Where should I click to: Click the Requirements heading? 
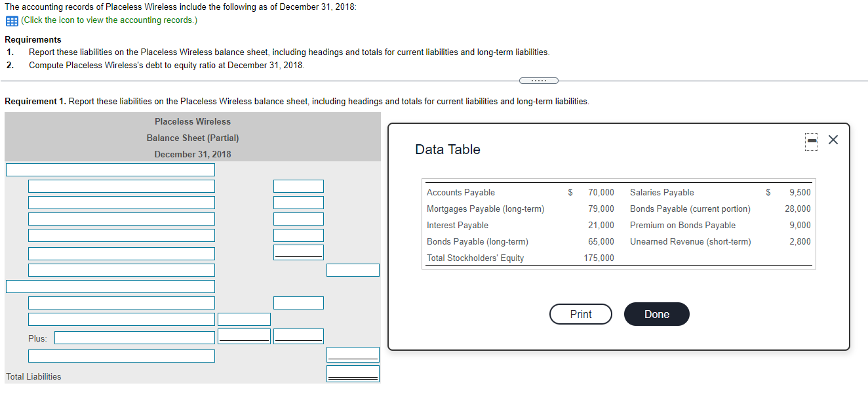pyautogui.click(x=33, y=39)
